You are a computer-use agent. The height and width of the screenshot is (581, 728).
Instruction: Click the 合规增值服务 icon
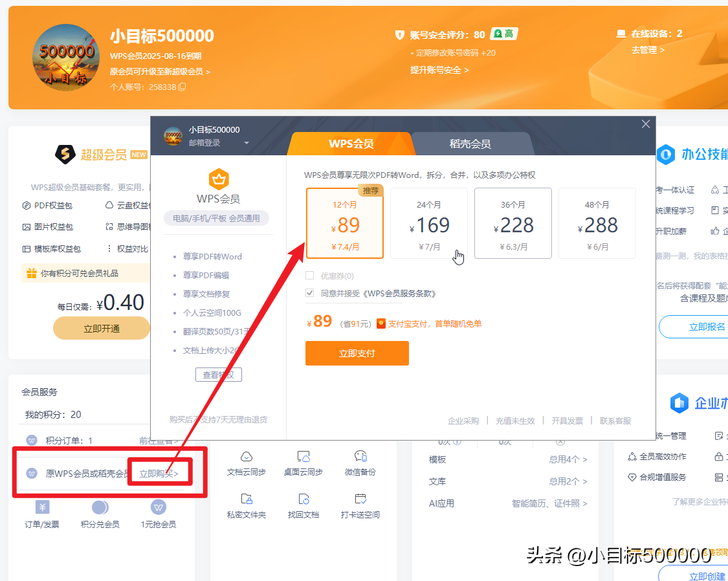point(632,477)
